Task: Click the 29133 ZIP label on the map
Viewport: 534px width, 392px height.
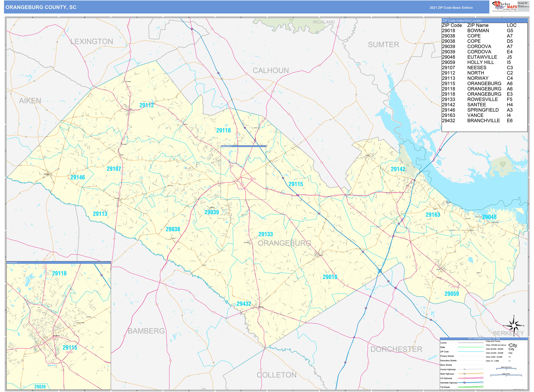Action: tap(266, 234)
